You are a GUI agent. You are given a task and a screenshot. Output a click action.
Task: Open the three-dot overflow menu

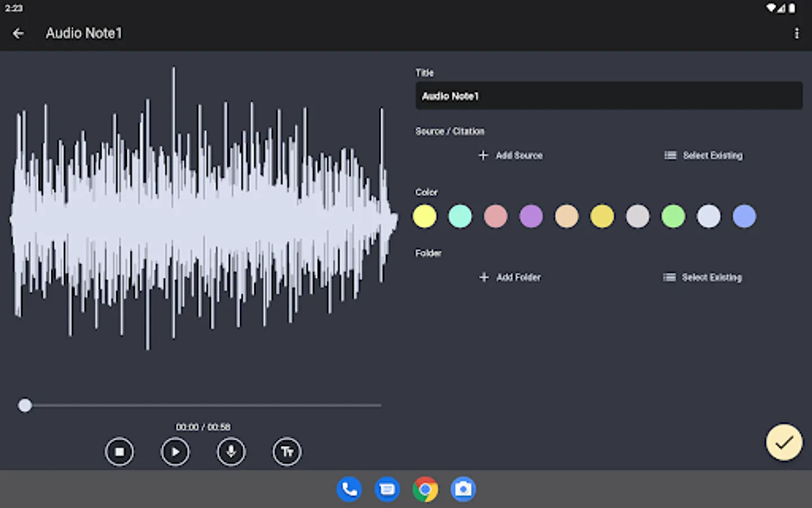point(797,33)
